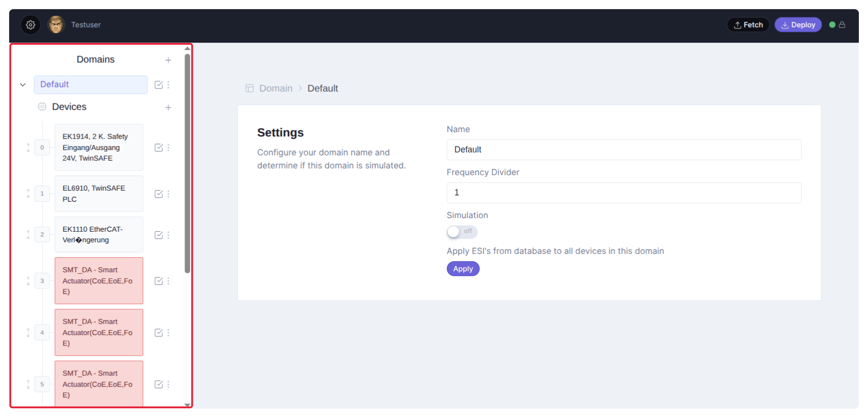Viewport: 868px width, 418px height.
Task: Click reorder arrows for device 0
Action: tap(28, 148)
